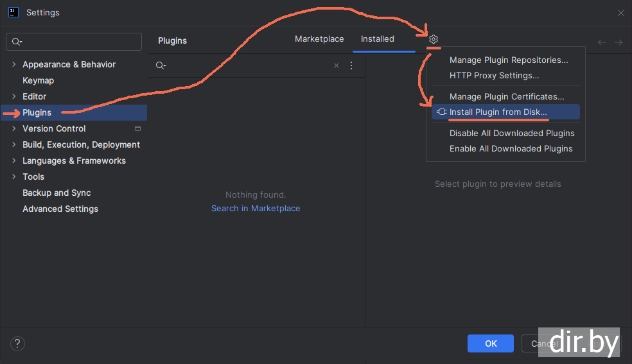Follow the Search in Marketplace link
The image size is (632, 364).
[256, 208]
